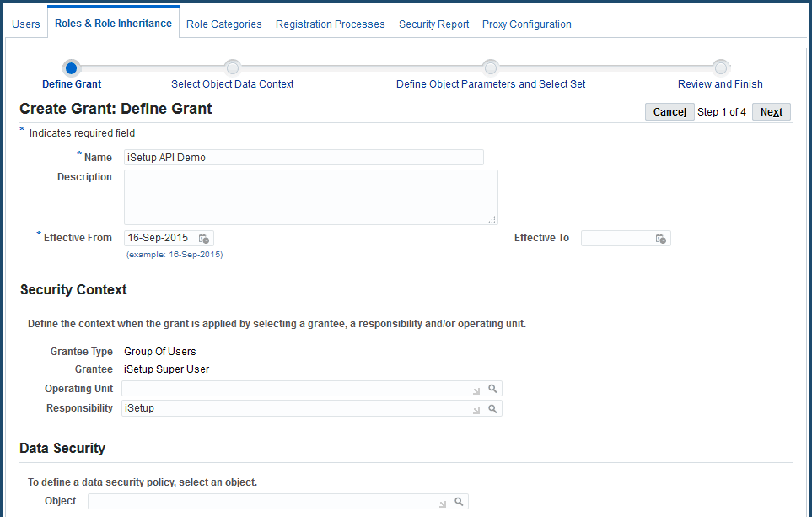This screenshot has height=517, width=812.
Task: Click into the Description text area
Action: tap(310, 197)
